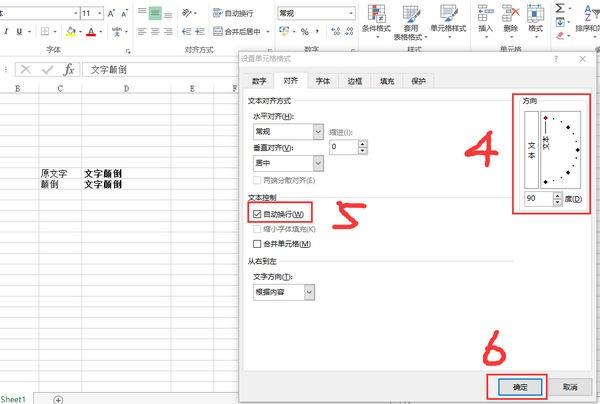Open the Table Format (套用表格格式) gallery
600x404 pixels.
(410, 15)
